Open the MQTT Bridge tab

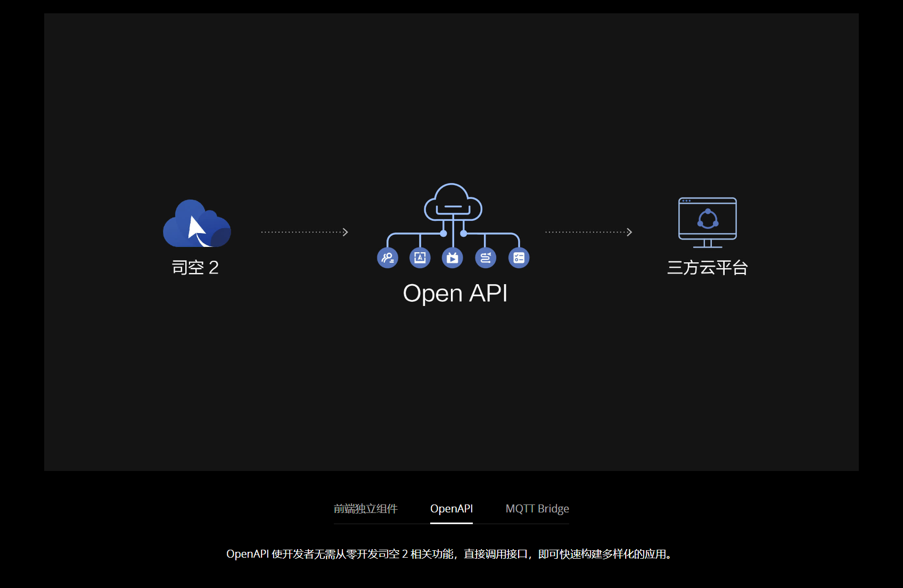tap(537, 509)
